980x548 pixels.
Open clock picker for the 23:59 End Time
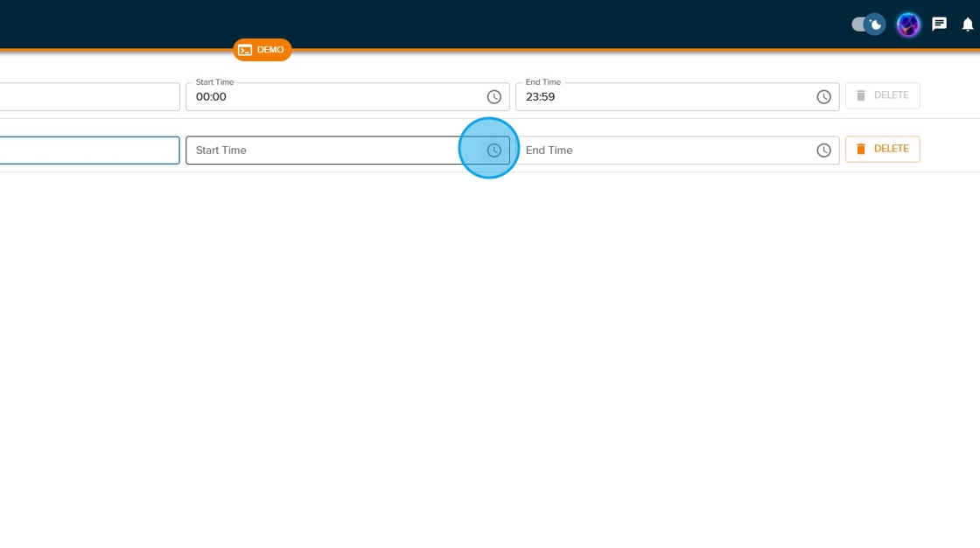[823, 97]
